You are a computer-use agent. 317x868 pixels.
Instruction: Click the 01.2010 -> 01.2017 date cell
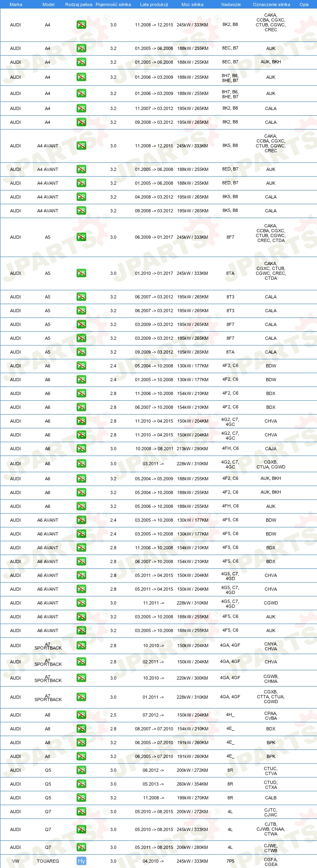coord(154,273)
